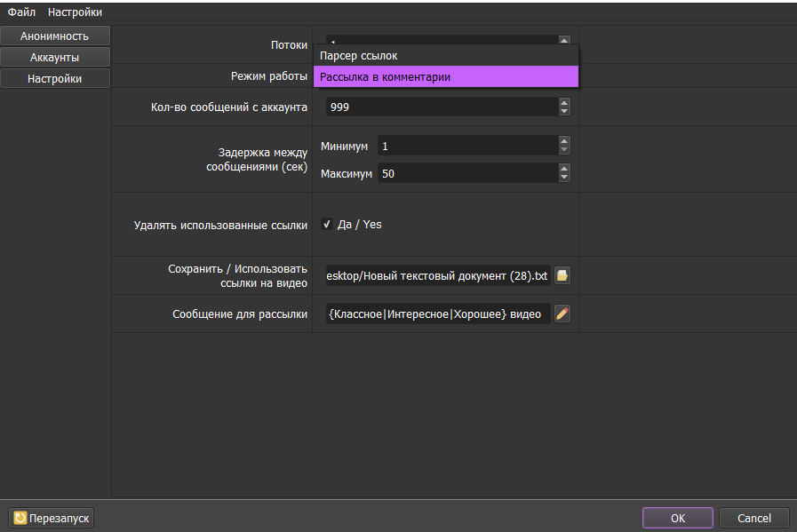Click the Максимум delay input field
This screenshot has width=797, height=532.
click(467, 173)
